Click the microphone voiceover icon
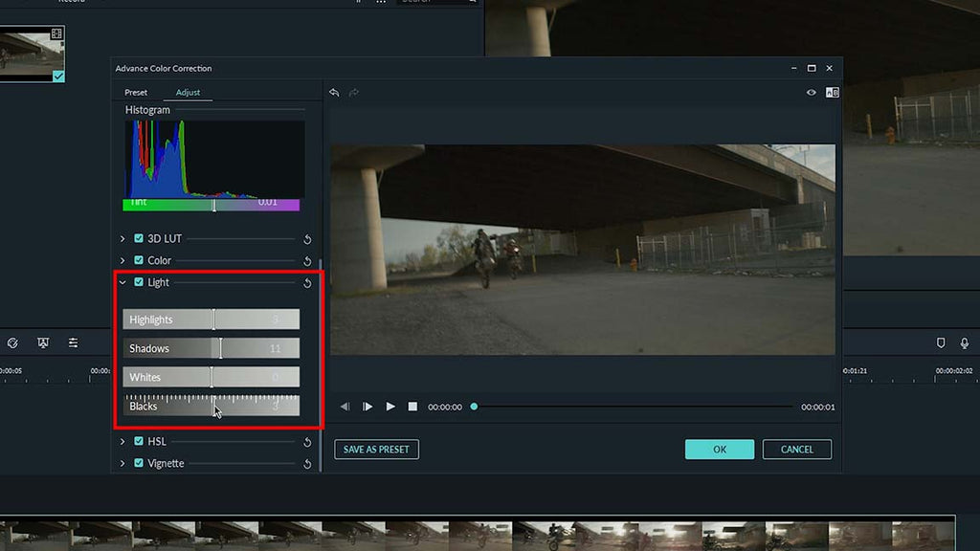980x551 pixels. 964,342
